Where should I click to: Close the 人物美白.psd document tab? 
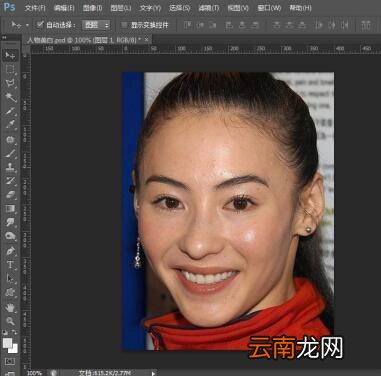tap(147, 40)
